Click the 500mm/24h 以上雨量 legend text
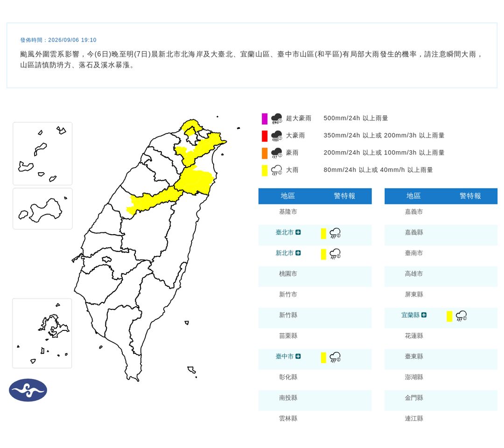The width and height of the screenshot is (504, 448). tap(356, 118)
